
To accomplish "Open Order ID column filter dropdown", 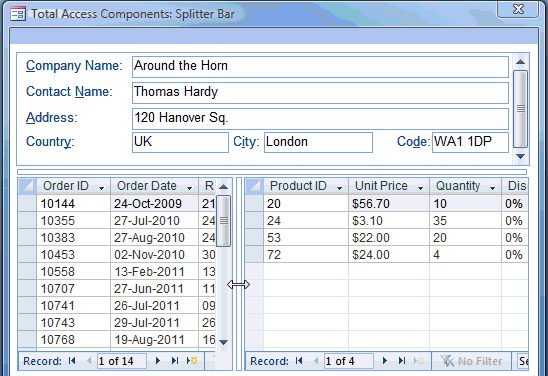I will (101, 188).
